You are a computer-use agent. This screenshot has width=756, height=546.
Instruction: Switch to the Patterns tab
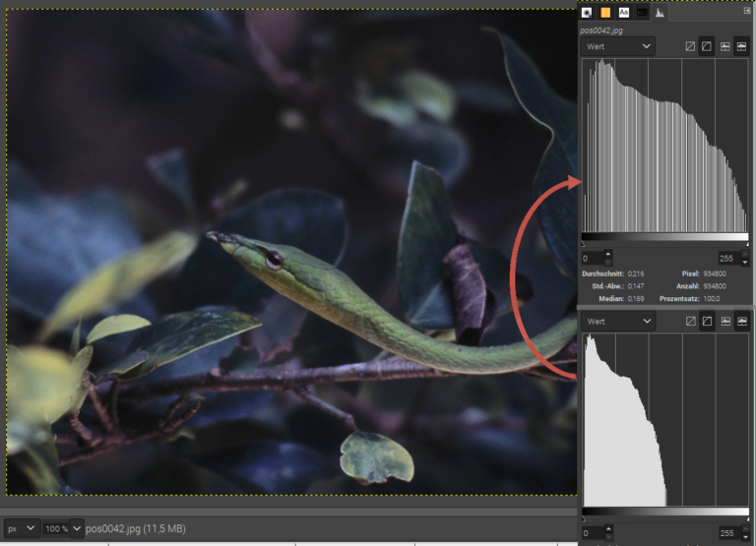[605, 13]
